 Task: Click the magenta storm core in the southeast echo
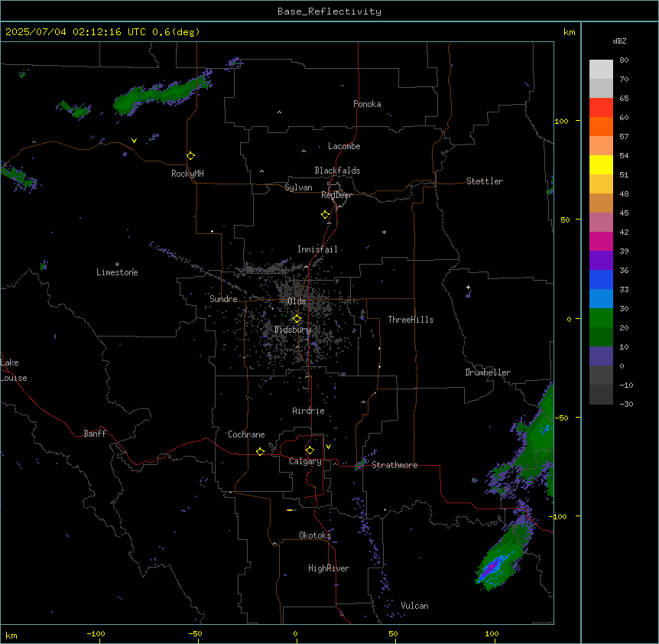coord(492,568)
